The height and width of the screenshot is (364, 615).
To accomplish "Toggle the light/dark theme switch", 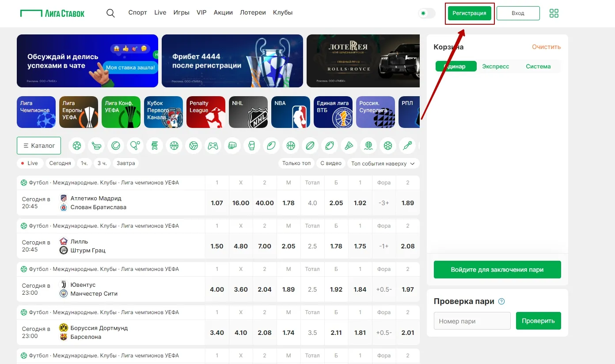I will click(x=426, y=13).
